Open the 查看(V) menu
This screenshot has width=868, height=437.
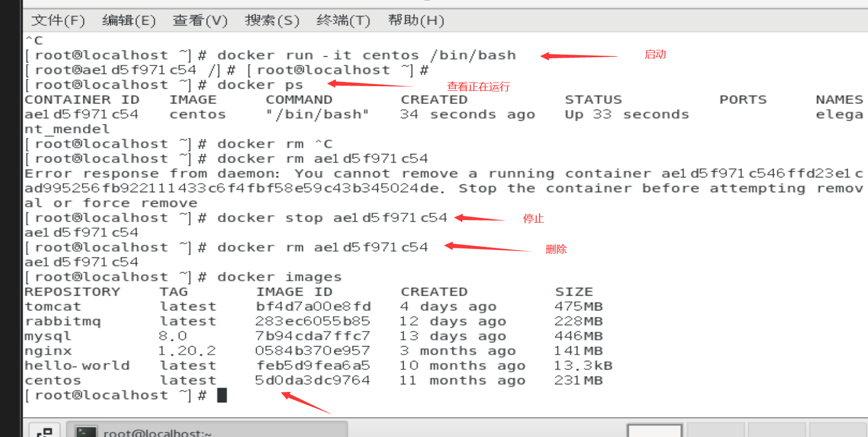[x=200, y=20]
